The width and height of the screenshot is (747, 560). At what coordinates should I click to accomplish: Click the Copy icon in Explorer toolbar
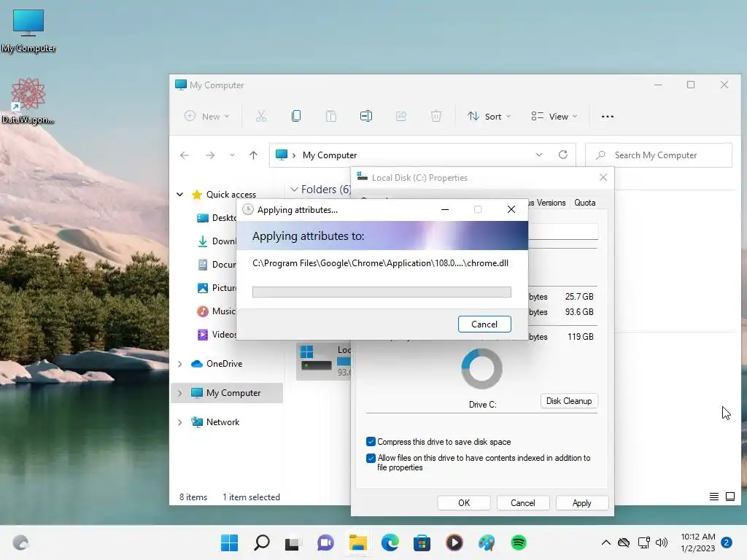[296, 116]
